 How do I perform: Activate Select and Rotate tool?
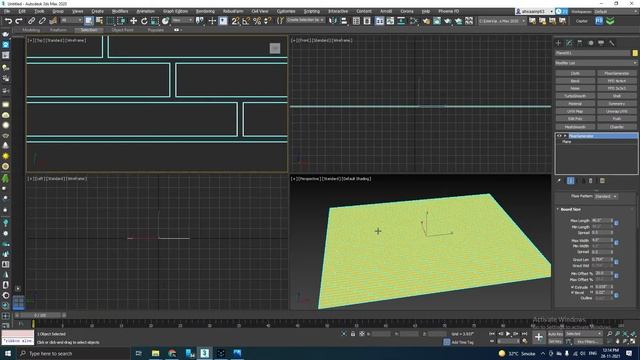[x=144, y=21]
